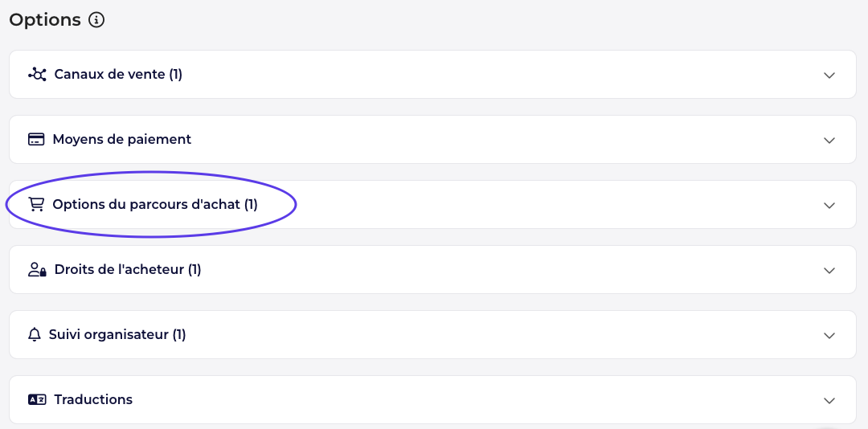Select the Moyens de paiement label
This screenshot has width=868, height=429.
click(122, 140)
